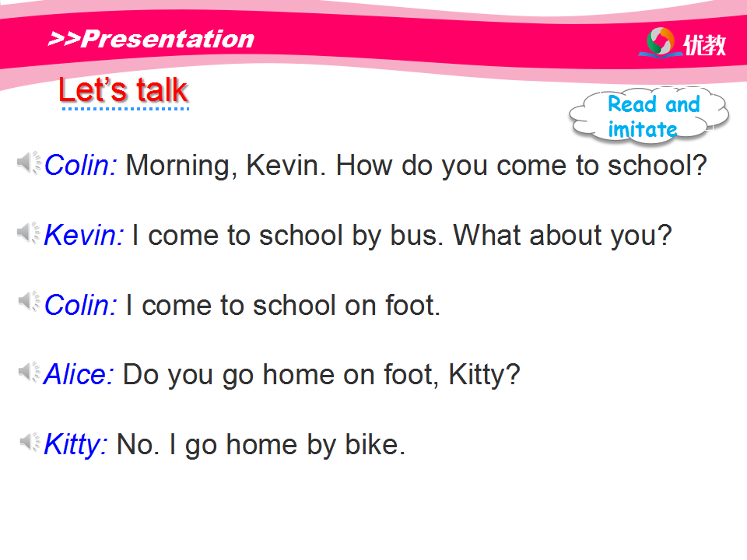
Task: Click the speaker icon next to Alice's question
Action: coord(30,372)
